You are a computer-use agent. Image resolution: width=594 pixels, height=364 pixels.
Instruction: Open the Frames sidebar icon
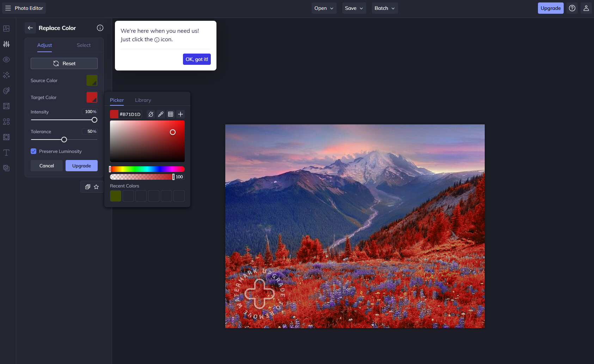(6, 106)
